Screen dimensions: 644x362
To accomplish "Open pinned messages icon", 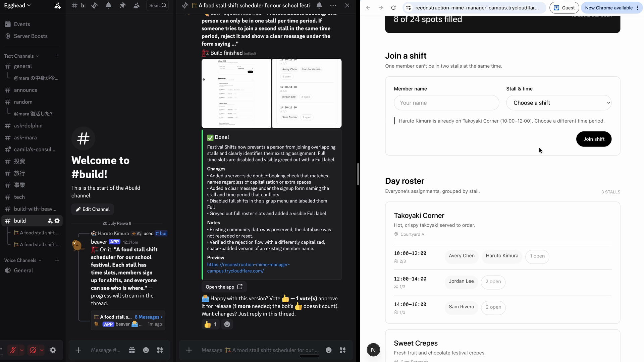I will (122, 5).
